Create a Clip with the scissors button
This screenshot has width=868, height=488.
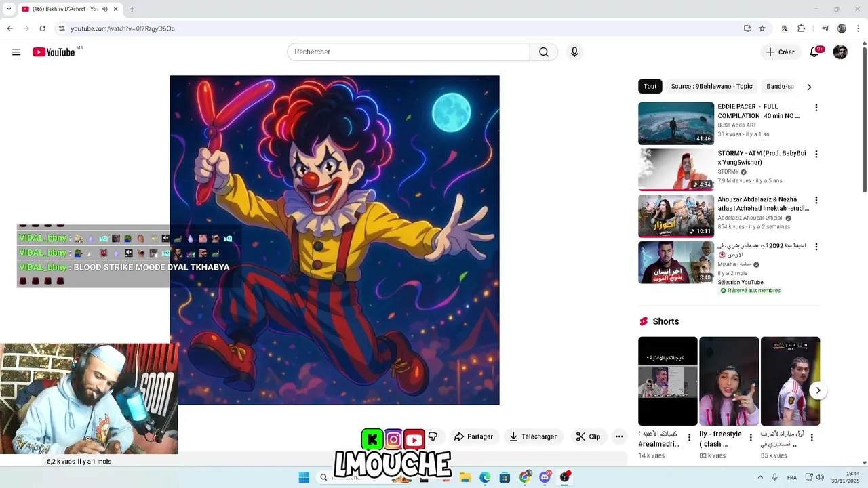588,436
